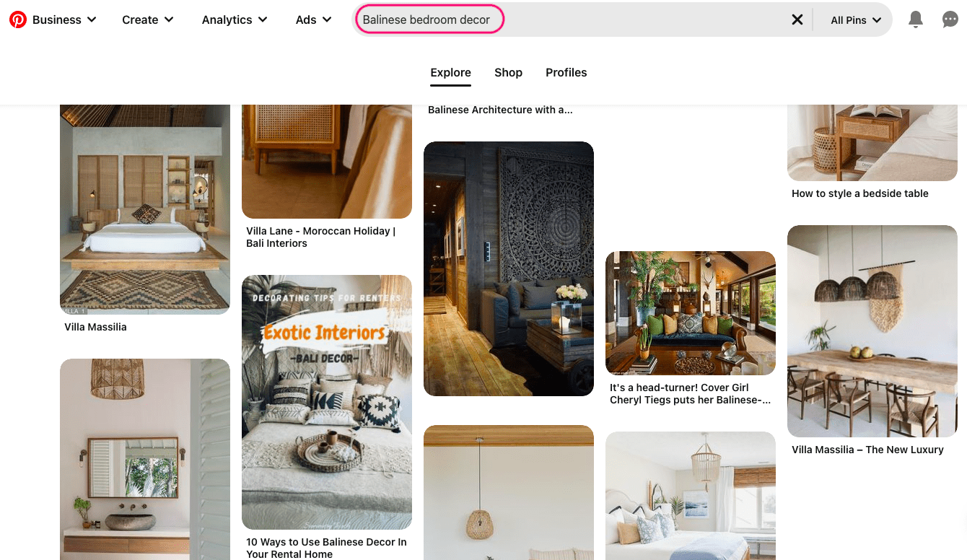Open the 'How to style a bedside table' link

859,193
